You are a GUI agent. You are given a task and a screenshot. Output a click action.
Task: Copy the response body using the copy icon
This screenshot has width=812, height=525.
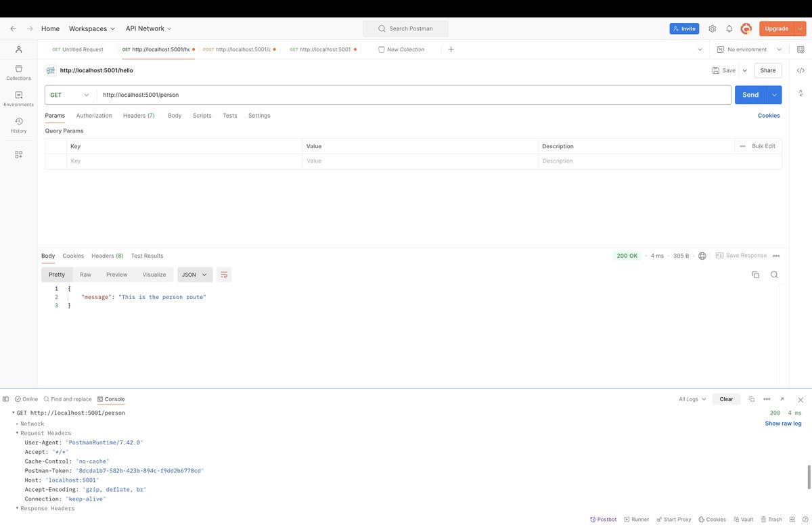755,275
